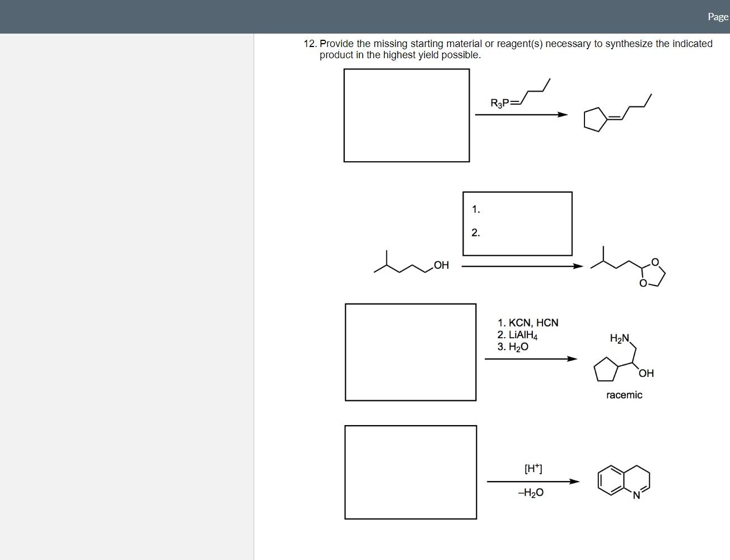This screenshot has height=560, width=730.
Task: Click the first empty answer box
Action: [406, 115]
